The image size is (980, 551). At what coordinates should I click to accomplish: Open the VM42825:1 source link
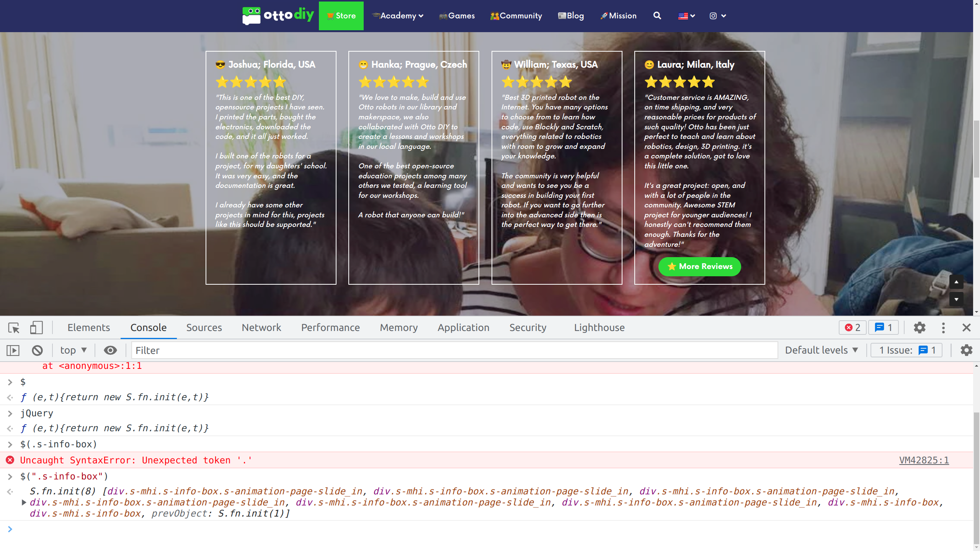click(x=924, y=460)
